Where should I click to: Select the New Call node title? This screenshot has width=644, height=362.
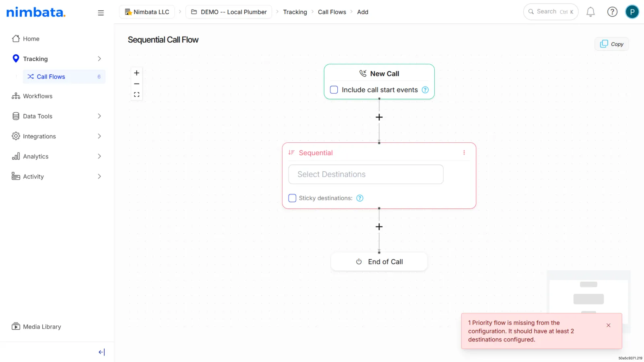click(384, 74)
